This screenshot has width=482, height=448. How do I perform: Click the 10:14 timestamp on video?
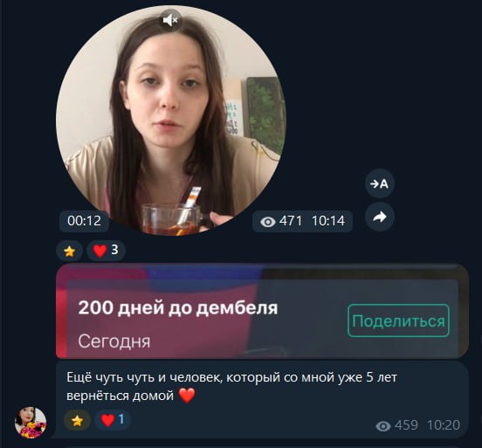click(x=328, y=221)
